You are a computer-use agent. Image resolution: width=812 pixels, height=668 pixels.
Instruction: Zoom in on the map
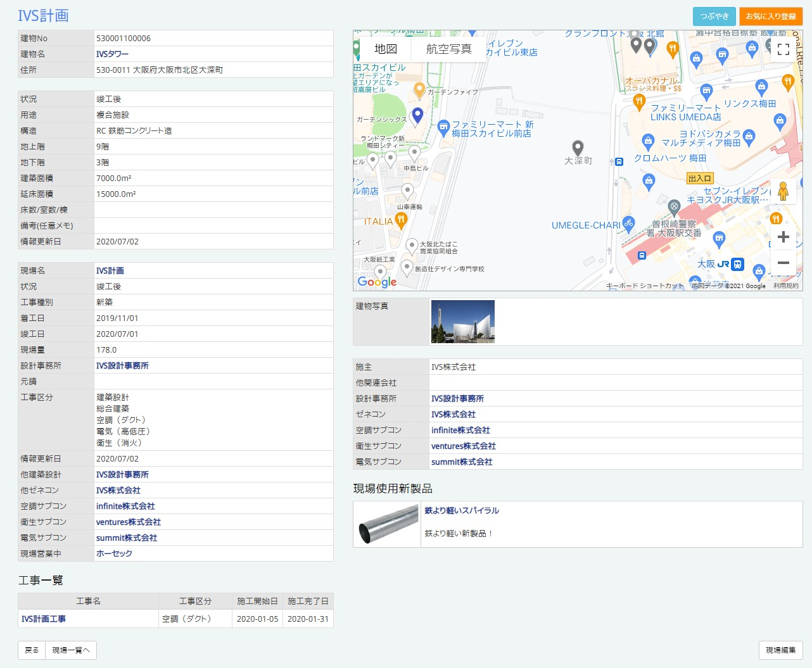coord(783,237)
